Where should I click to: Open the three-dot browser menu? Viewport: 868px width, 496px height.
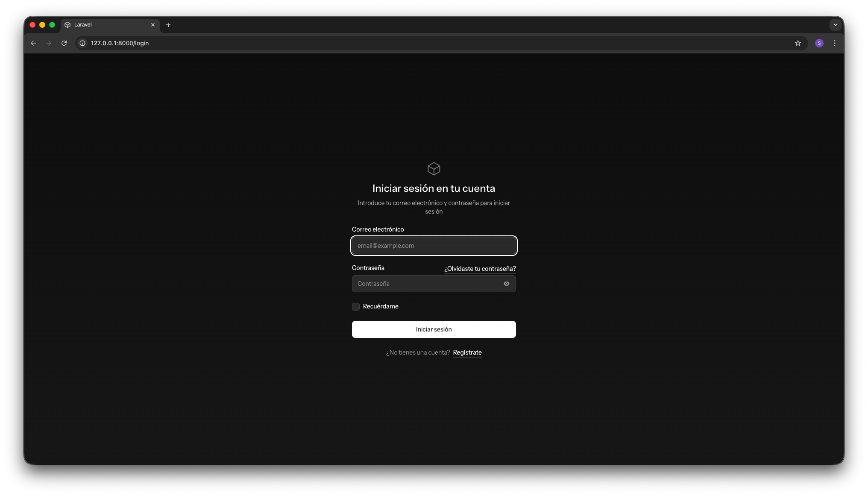[x=835, y=43]
